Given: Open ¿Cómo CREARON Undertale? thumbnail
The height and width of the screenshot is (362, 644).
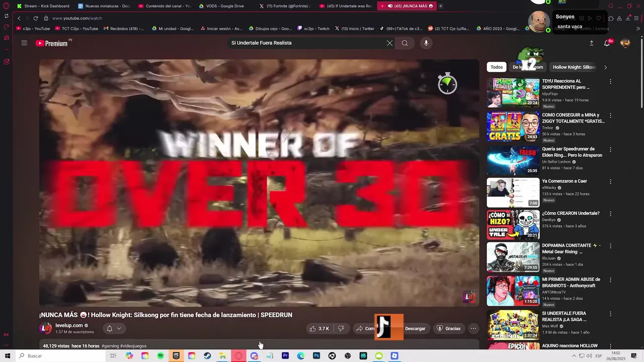Looking at the screenshot, I should [x=513, y=224].
